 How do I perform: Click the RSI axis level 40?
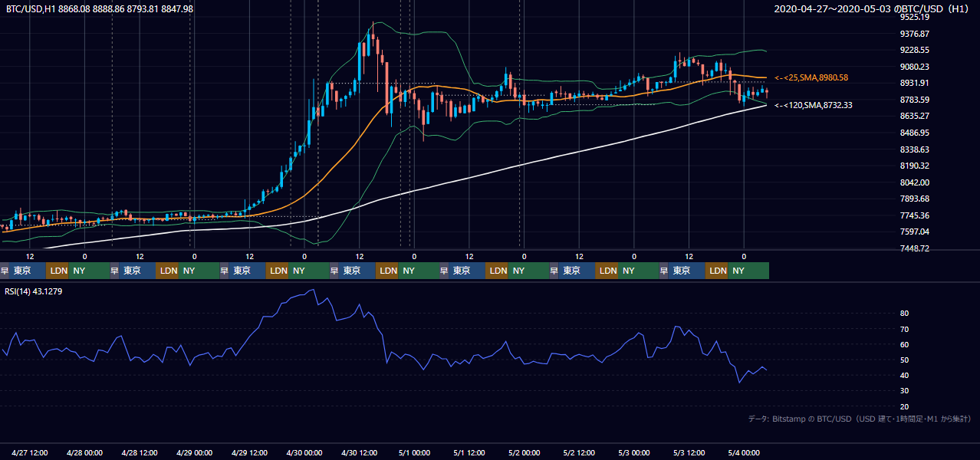coord(905,375)
